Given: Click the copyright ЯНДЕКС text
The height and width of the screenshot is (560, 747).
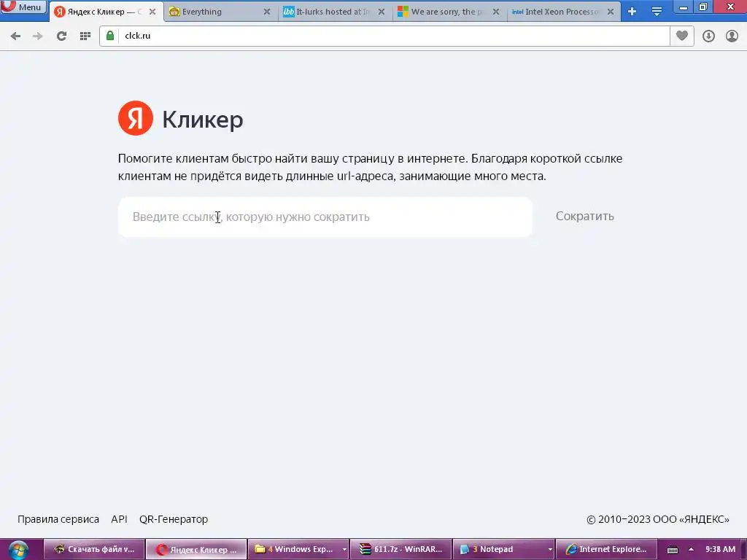Looking at the screenshot, I should click(x=658, y=519).
